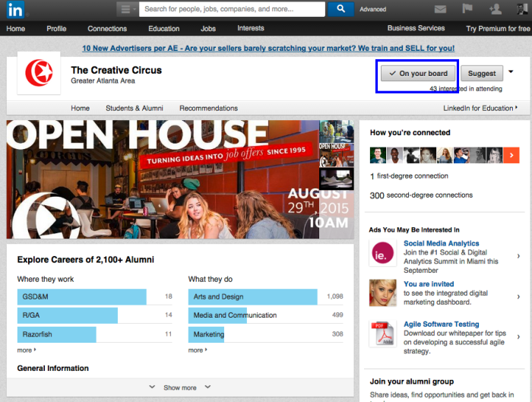Open the chevron next to 'You are invited' ad
532x402 pixels.
point(518,297)
